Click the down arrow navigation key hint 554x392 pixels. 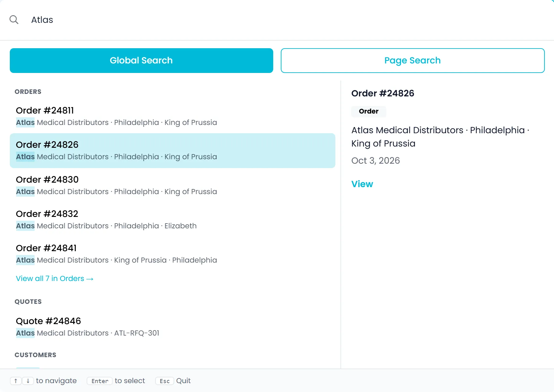(x=28, y=381)
